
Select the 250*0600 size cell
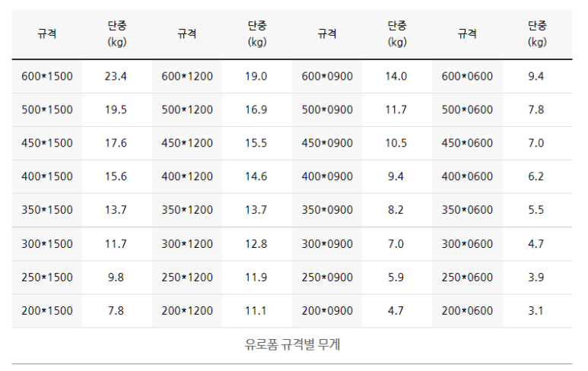click(x=467, y=277)
